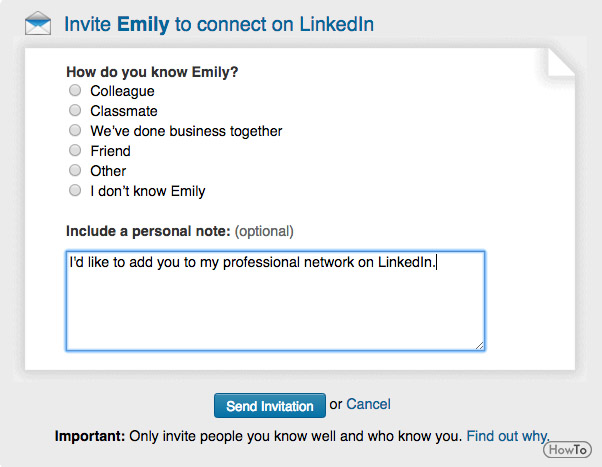Select We've done business together
The image size is (602, 467).
pyautogui.click(x=75, y=130)
